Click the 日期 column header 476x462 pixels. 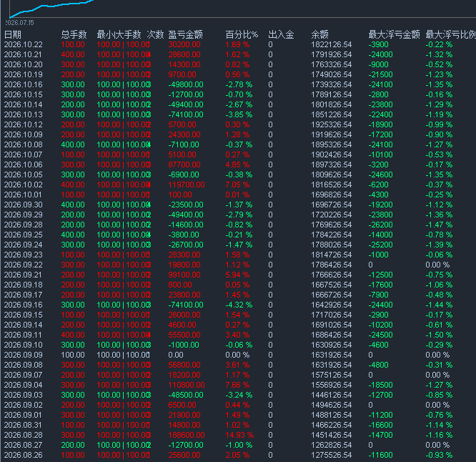click(13, 34)
